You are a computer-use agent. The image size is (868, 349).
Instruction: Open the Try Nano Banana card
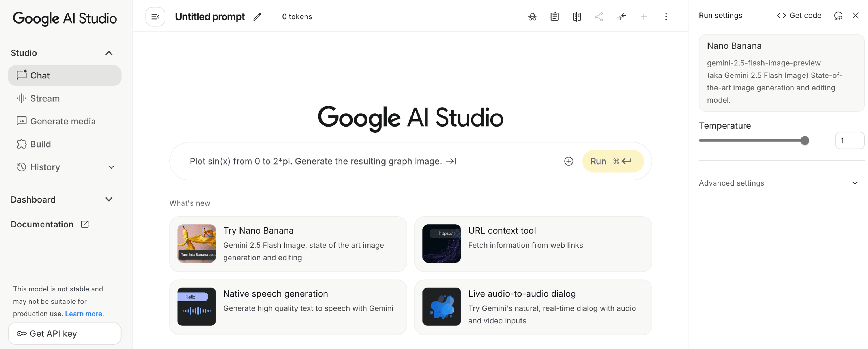[x=288, y=244]
